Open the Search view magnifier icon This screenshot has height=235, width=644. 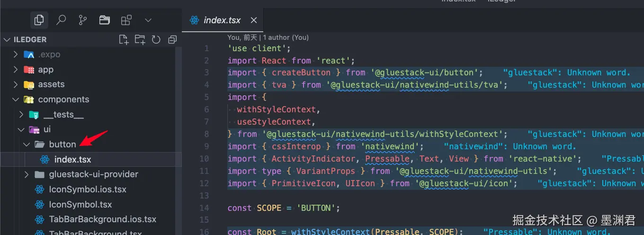pyautogui.click(x=61, y=20)
